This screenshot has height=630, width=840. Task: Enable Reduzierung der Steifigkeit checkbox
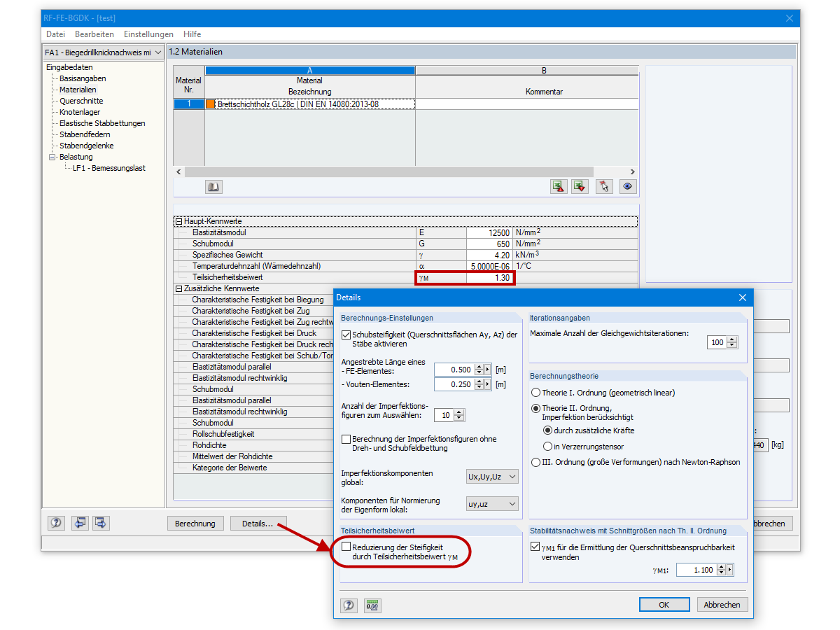tap(344, 547)
